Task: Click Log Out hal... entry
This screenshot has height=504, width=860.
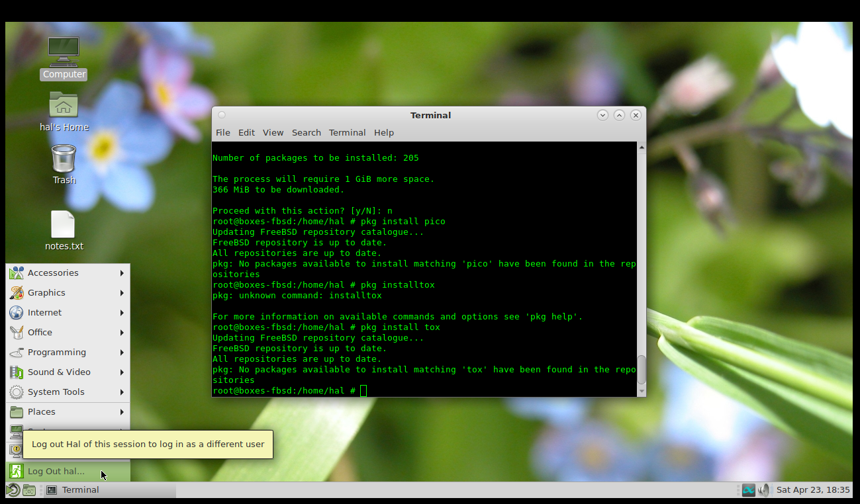Action: [x=56, y=472]
